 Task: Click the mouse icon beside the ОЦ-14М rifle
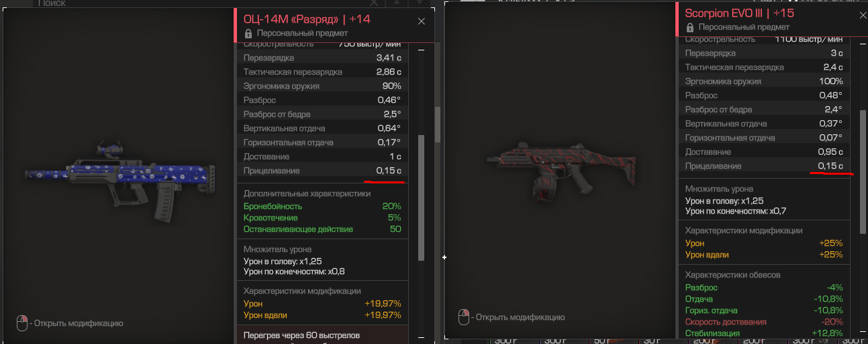pyautogui.click(x=22, y=322)
